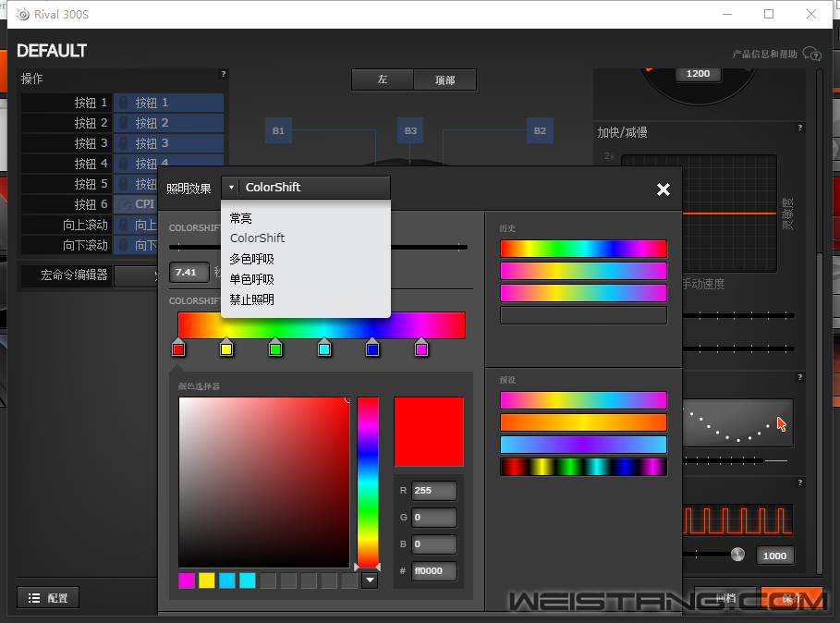Pick the yellow saved color swatch
Image resolution: width=840 pixels, height=623 pixels.
pos(207,580)
